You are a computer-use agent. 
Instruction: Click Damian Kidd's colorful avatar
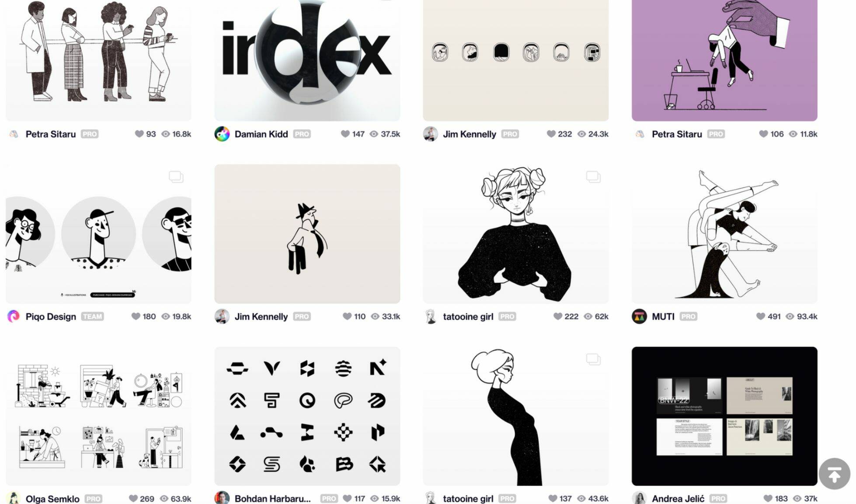coord(222,134)
